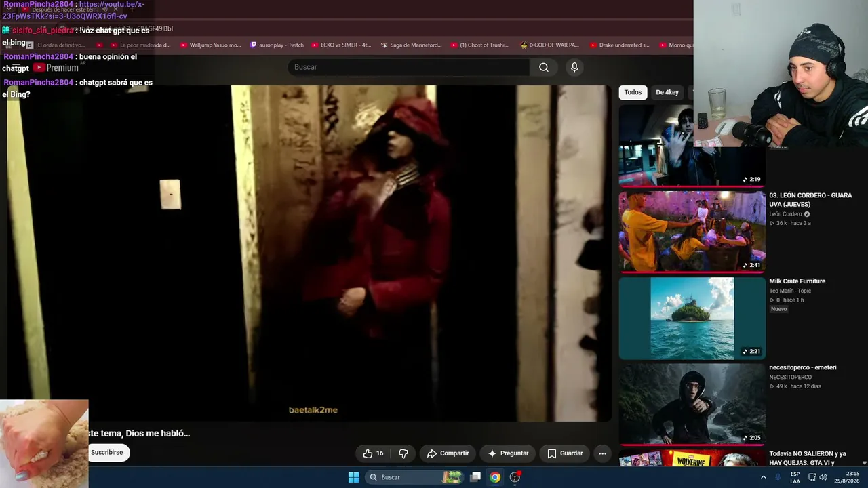This screenshot has height=488, width=868.
Task: Open the Walljump Yasuo bookmark
Action: [210, 45]
